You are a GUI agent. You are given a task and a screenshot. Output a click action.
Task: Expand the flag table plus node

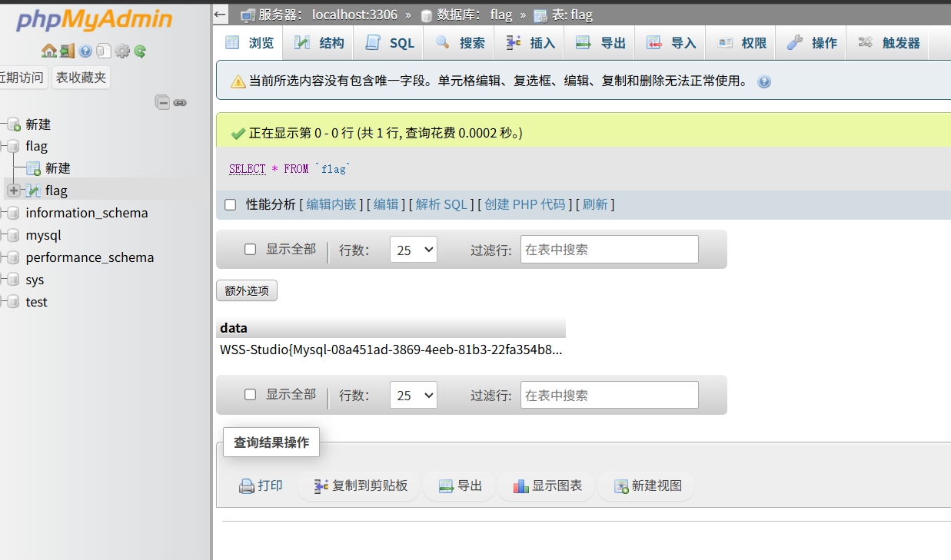(13, 191)
